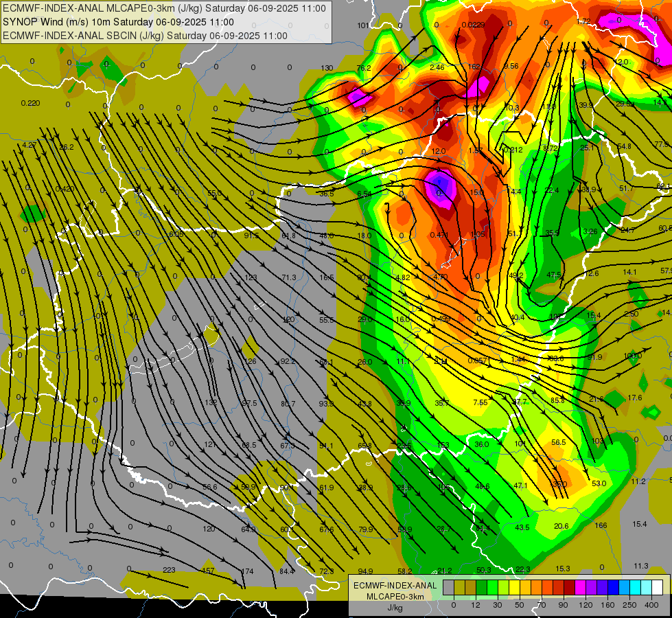Click the map value 130
The image size is (672, 618).
pos(327,68)
